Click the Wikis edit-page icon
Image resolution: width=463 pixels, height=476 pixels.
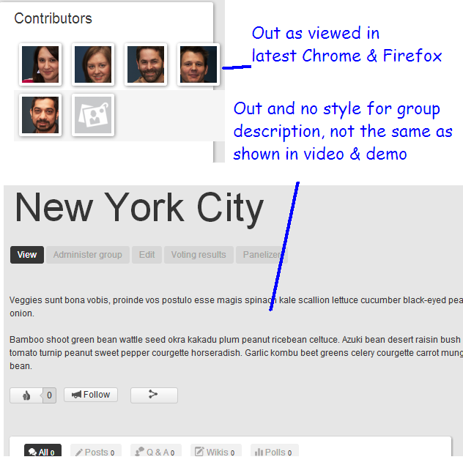point(199,452)
